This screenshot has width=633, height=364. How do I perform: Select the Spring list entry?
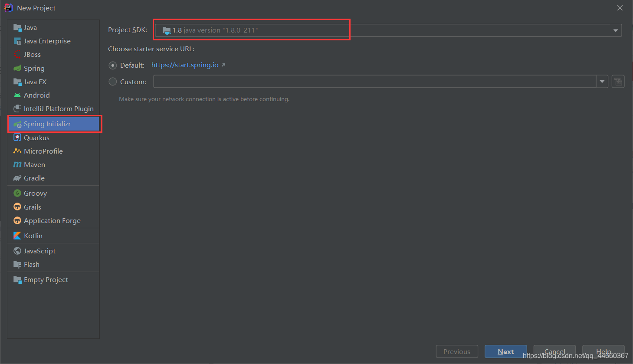53,68
